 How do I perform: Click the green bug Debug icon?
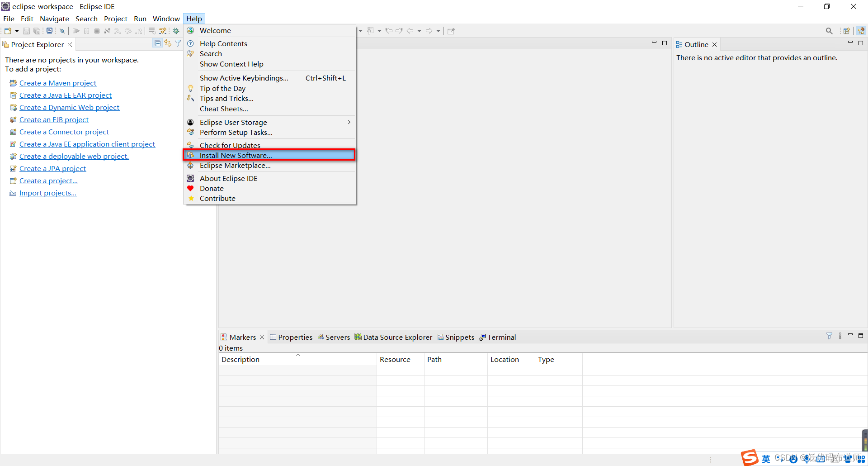[x=176, y=31]
